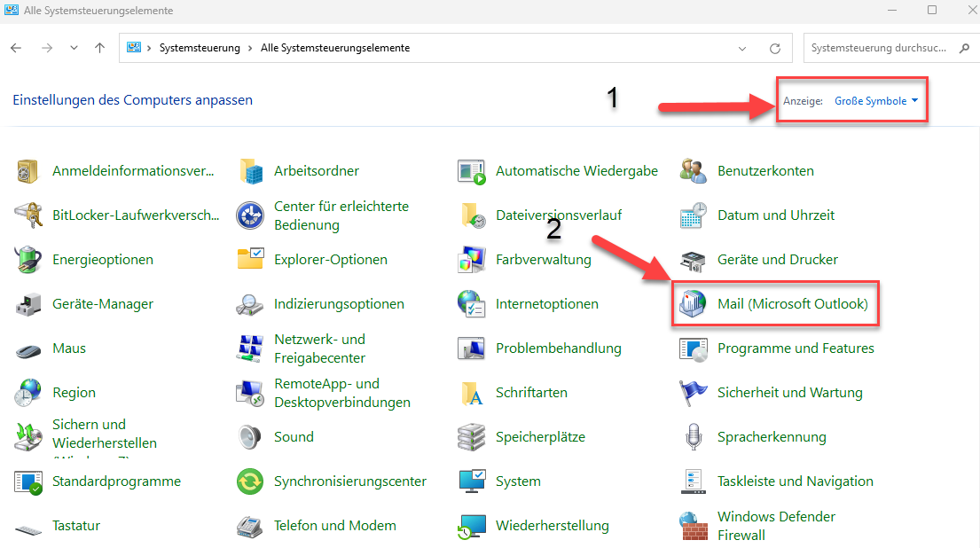Open the Mail (Microsoft Outlook) icon
This screenshot has height=548, width=980.
click(x=693, y=304)
